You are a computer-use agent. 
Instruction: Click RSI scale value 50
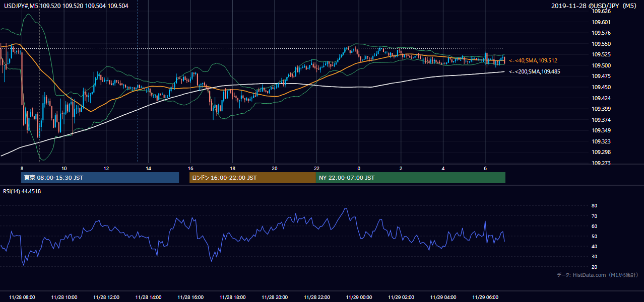pyautogui.click(x=595, y=236)
